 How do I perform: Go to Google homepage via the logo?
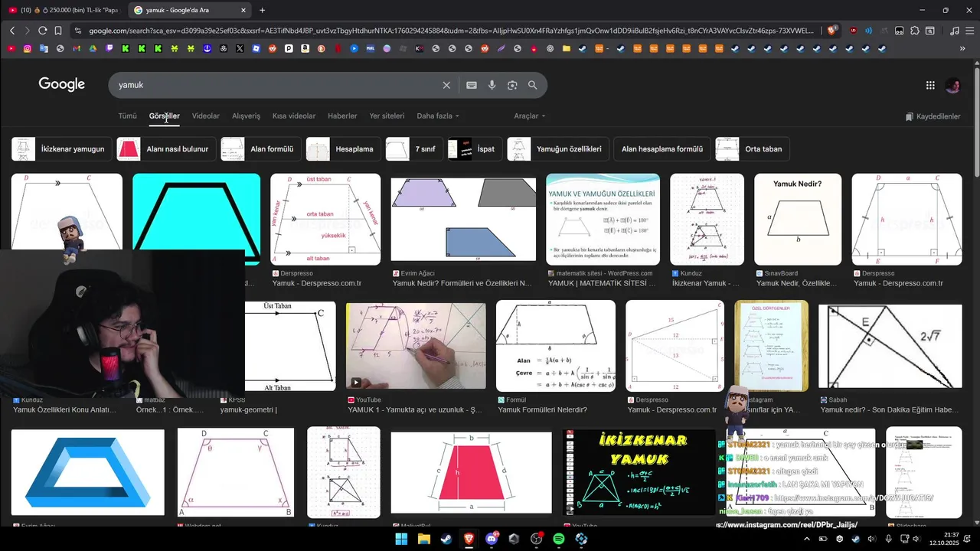click(x=62, y=84)
